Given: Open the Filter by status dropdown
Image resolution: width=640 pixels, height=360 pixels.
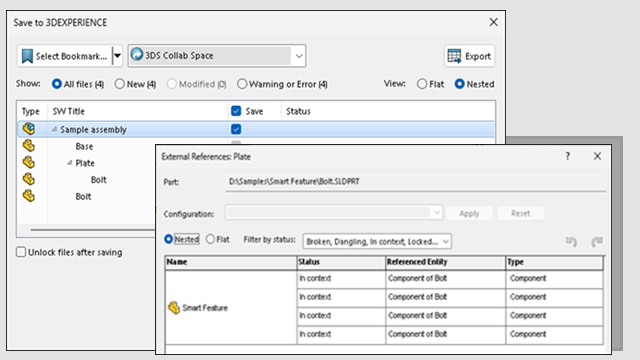Looking at the screenshot, I should pos(446,242).
